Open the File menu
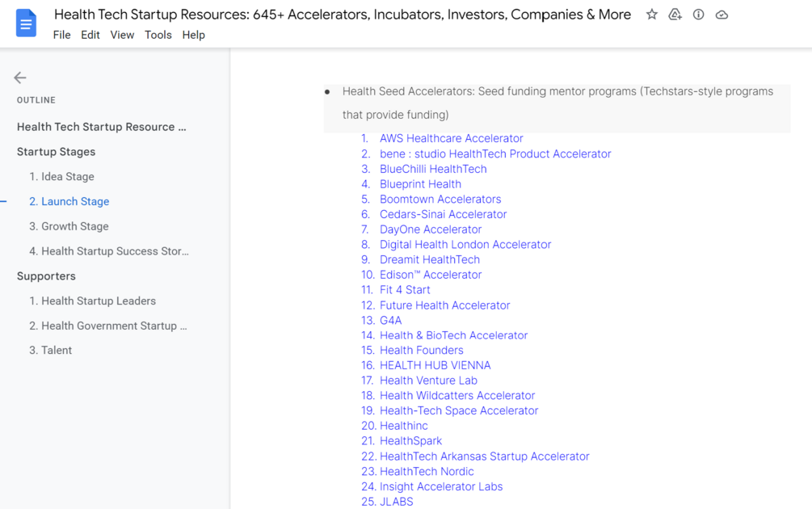812x509 pixels. pos(61,35)
